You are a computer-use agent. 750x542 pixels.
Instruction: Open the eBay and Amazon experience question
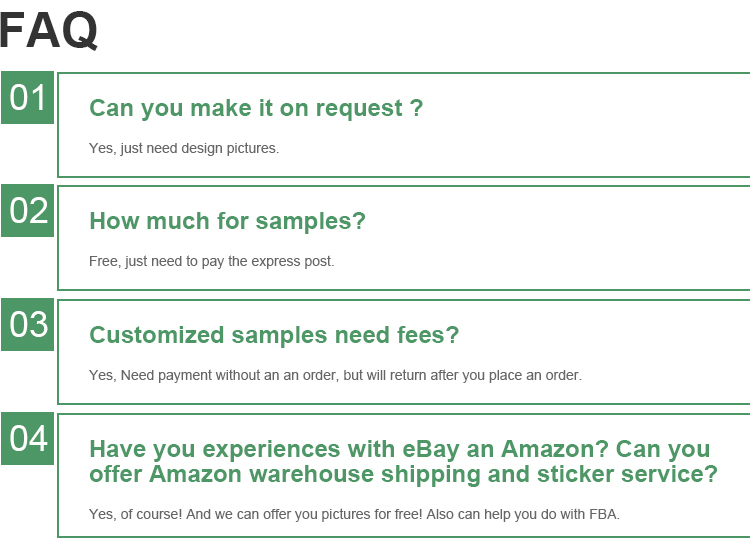click(x=402, y=461)
